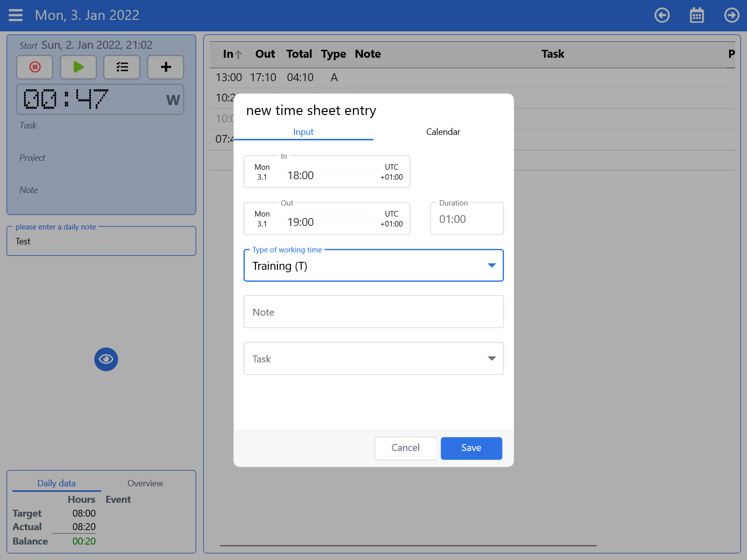Viewport: 747px width, 560px height.
Task: Click the Balance value 00:20
Action: pos(84,541)
